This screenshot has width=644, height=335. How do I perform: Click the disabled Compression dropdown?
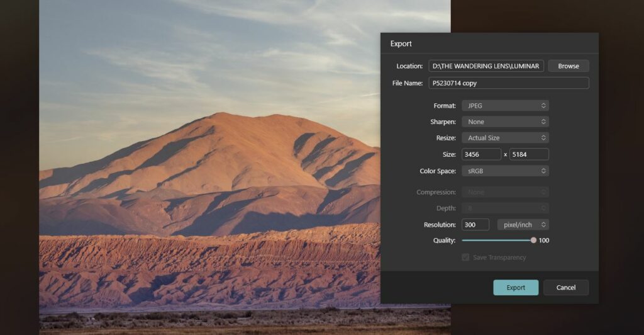click(x=505, y=192)
